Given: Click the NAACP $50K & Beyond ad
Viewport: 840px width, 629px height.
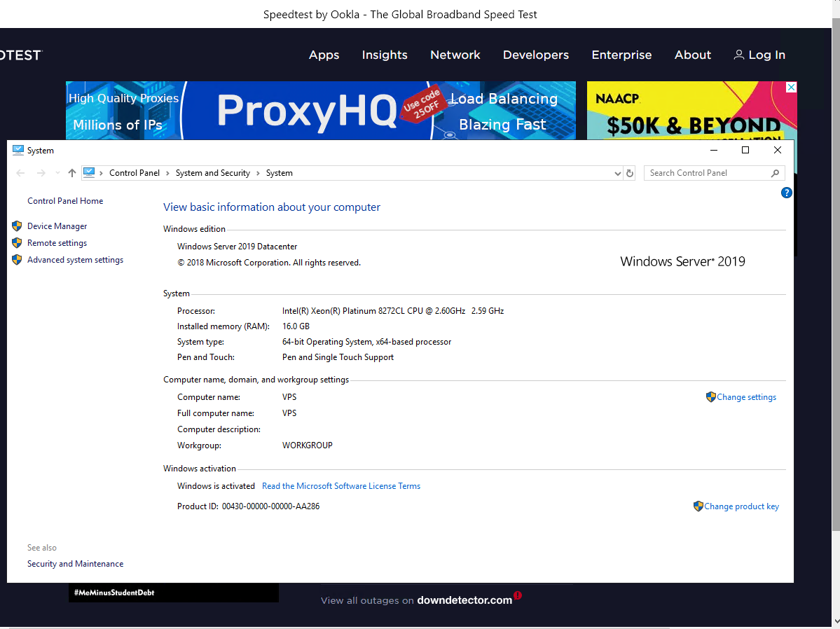Looking at the screenshot, I should click(691, 111).
